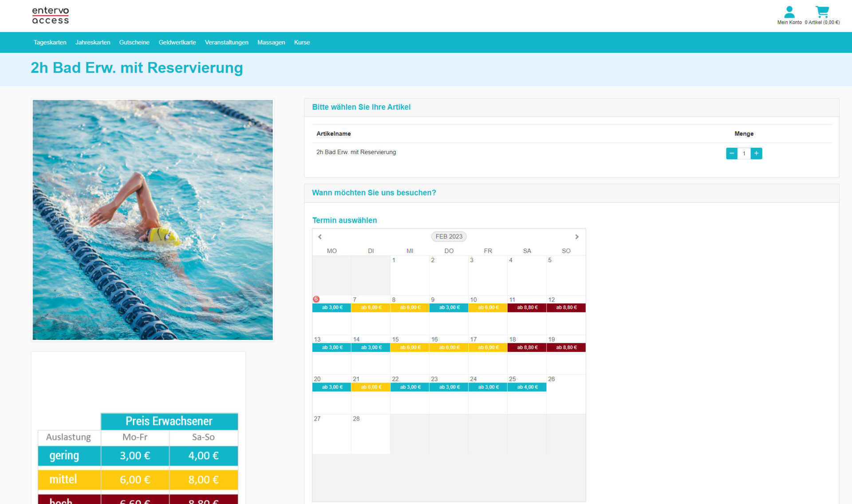Open the Tageskarten menu item
This screenshot has height=504, width=852.
tap(50, 43)
